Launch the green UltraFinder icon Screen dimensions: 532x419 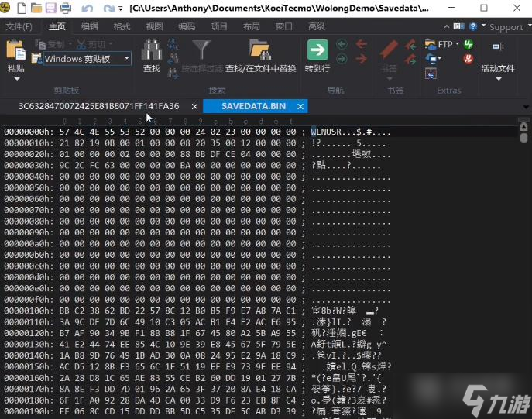tap(469, 44)
